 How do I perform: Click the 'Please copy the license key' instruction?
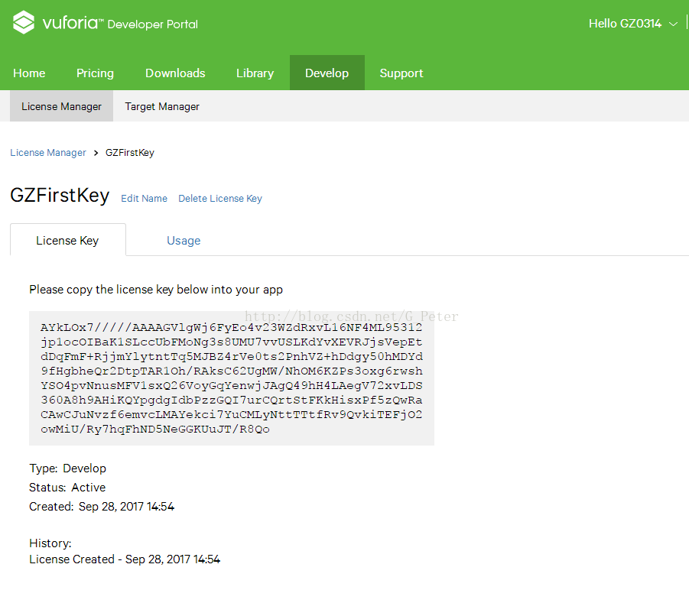(x=156, y=290)
